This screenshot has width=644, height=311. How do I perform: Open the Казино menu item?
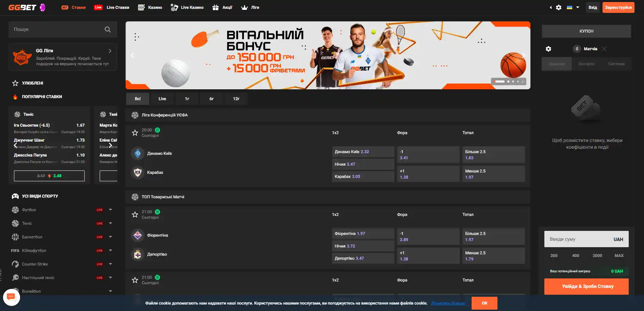click(x=150, y=7)
